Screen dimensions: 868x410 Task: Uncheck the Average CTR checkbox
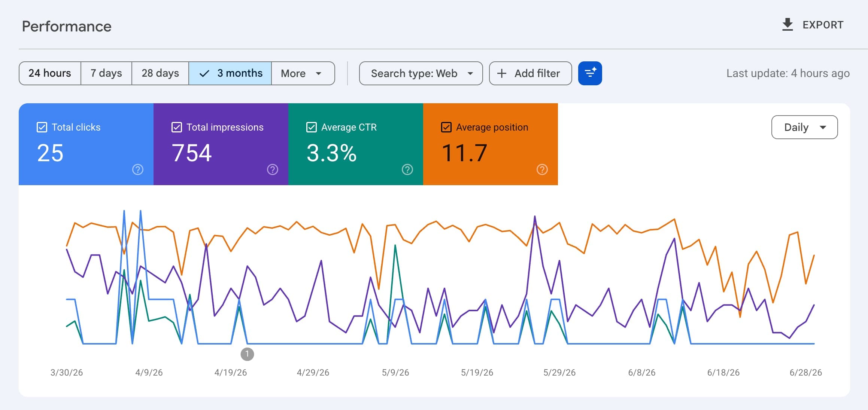[x=312, y=127]
